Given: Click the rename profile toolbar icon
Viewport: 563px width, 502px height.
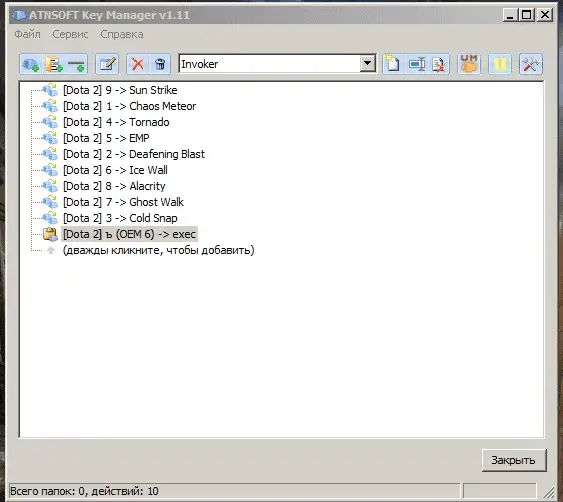Looking at the screenshot, I should click(x=416, y=64).
